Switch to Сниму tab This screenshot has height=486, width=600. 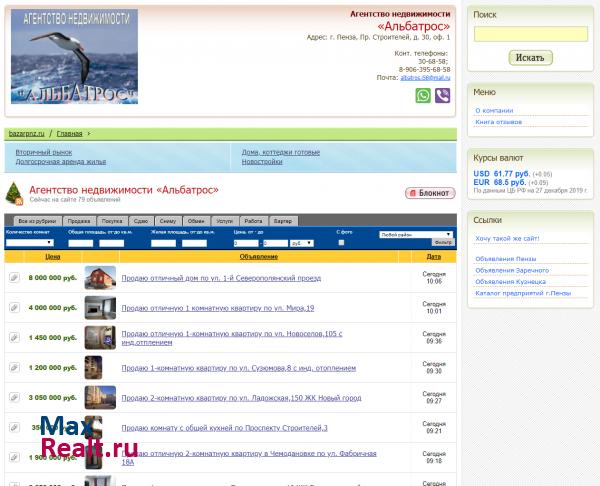168,221
